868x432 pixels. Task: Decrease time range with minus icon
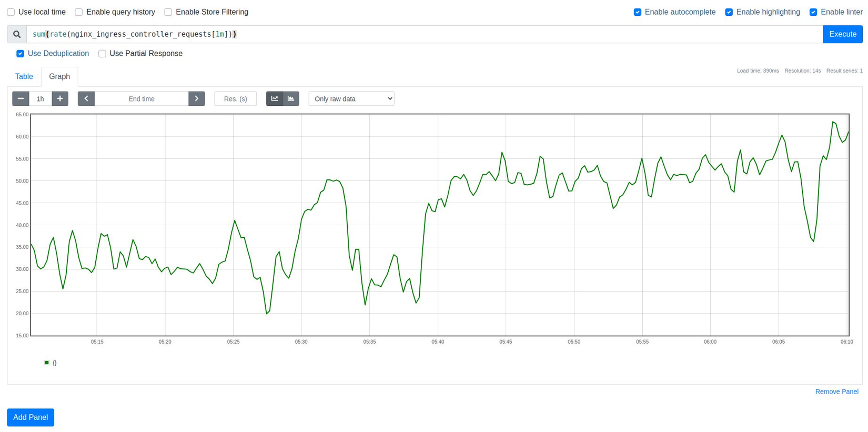(x=21, y=99)
